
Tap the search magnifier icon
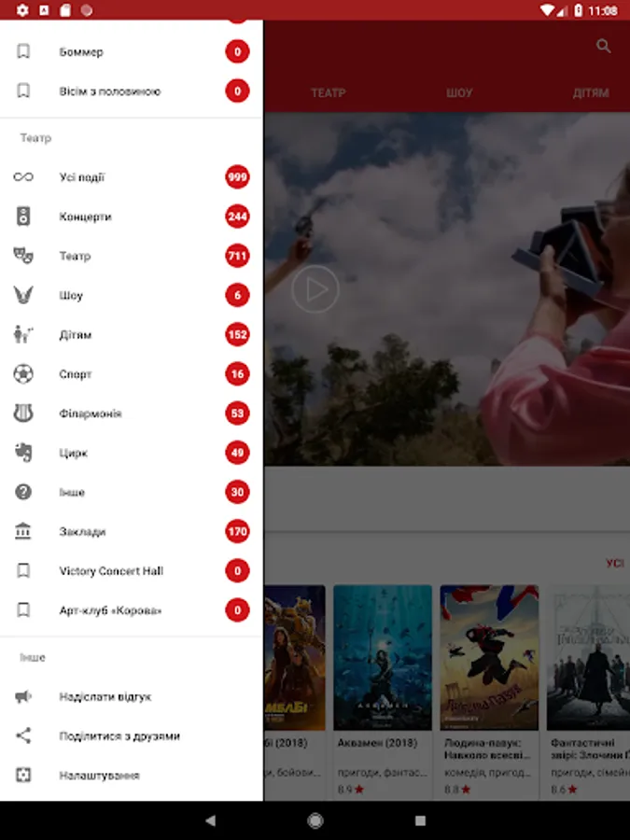[x=604, y=46]
